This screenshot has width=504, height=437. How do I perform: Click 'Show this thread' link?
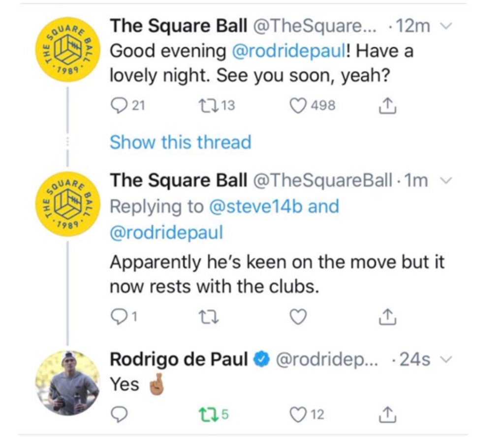(180, 142)
